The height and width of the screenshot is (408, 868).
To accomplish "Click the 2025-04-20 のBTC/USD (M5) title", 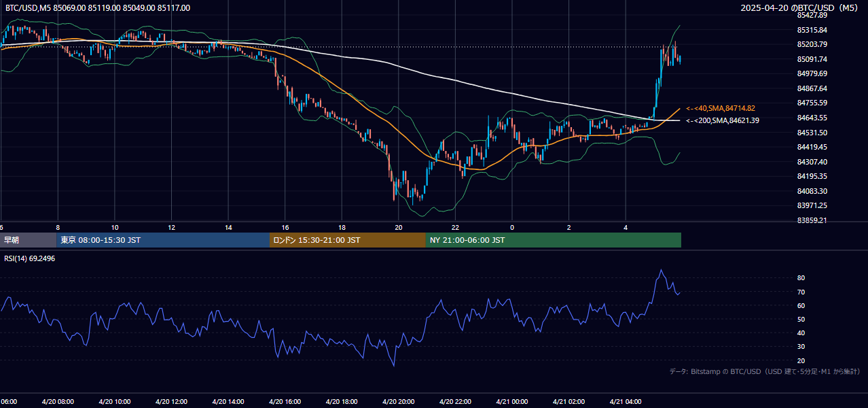I will [x=801, y=8].
